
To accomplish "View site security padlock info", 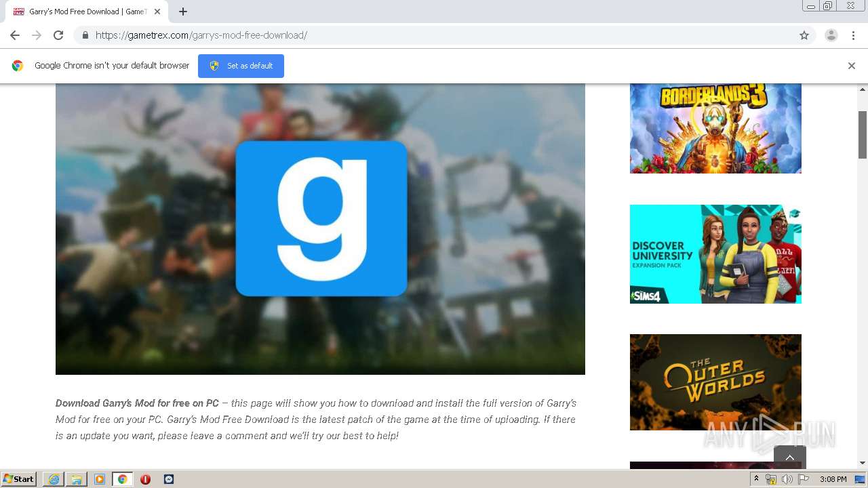I will [85, 35].
